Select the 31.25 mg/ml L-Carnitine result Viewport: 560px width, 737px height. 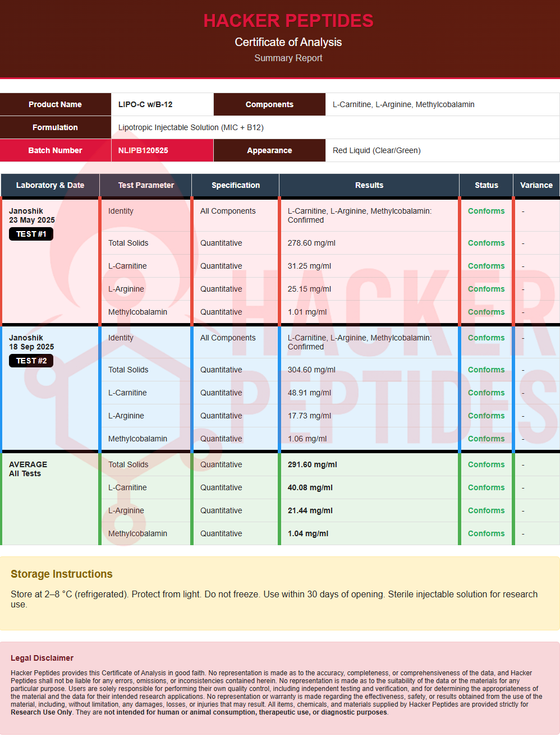click(x=309, y=266)
